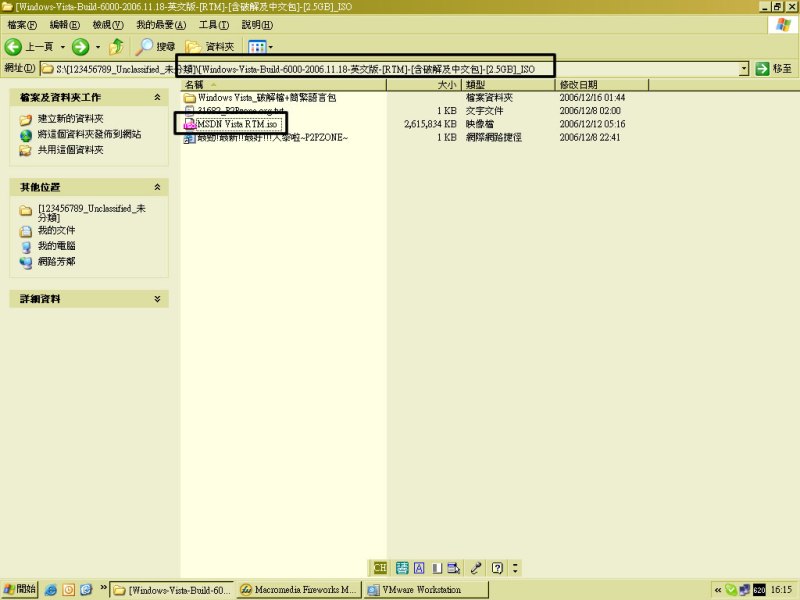Sort by the 修改日期 column header
This screenshot has height=600, width=800.
(602, 85)
